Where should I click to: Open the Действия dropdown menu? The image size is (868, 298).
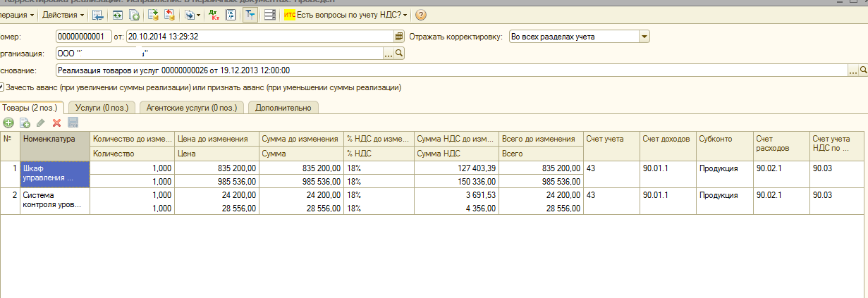[x=63, y=15]
